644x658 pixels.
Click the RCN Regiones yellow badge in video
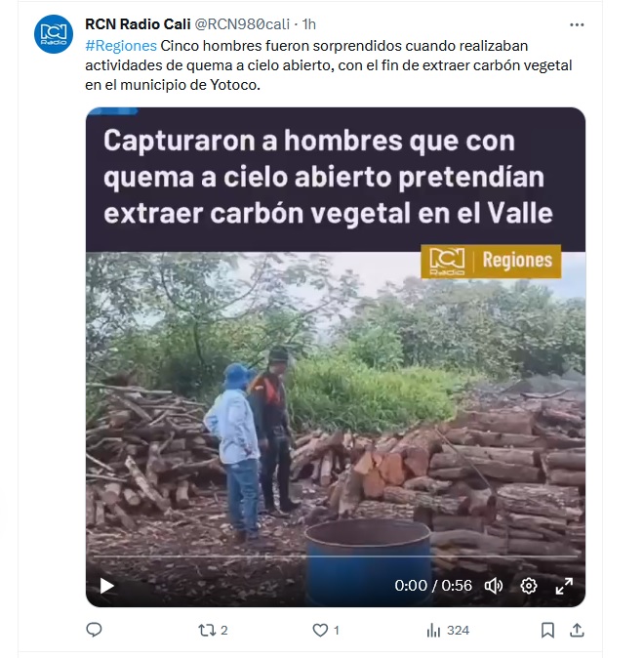[x=491, y=261]
